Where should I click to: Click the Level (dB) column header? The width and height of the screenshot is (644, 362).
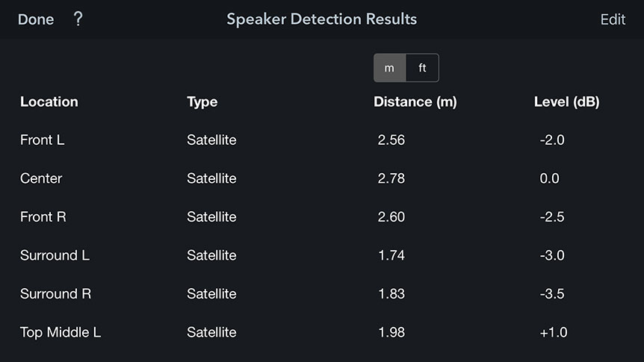point(567,102)
